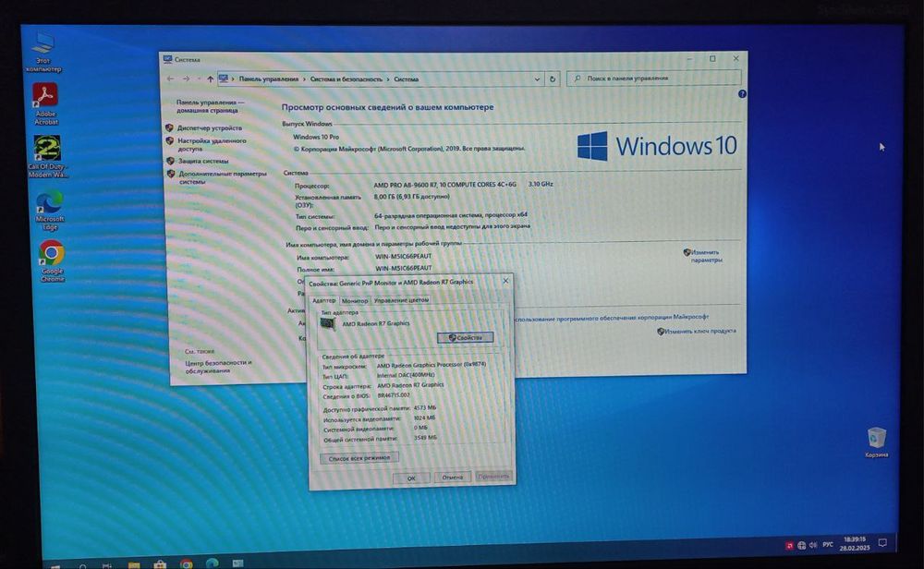The width and height of the screenshot is (924, 569).
Task: Click the chevron after Панель управления in breadcrumb
Action: point(304,79)
